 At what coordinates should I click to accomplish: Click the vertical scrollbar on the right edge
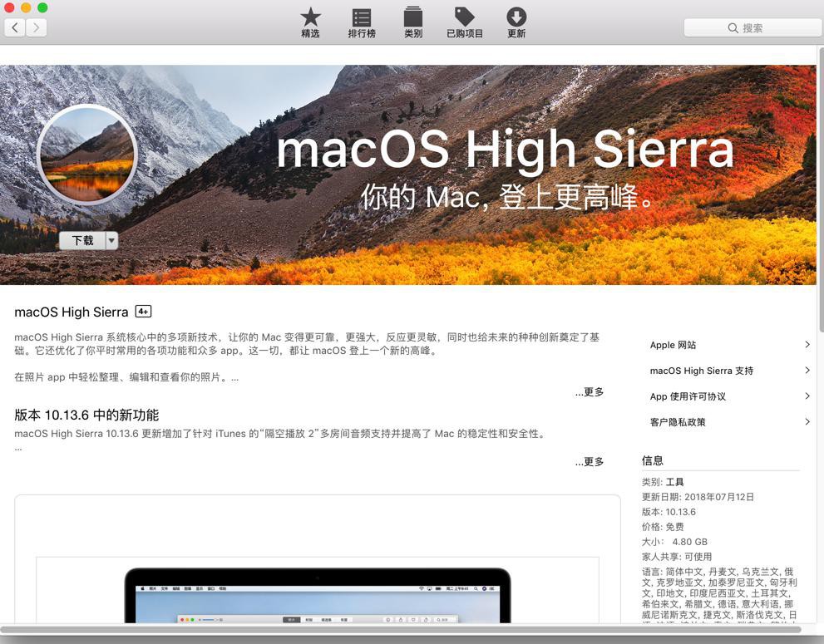pyautogui.click(x=821, y=190)
